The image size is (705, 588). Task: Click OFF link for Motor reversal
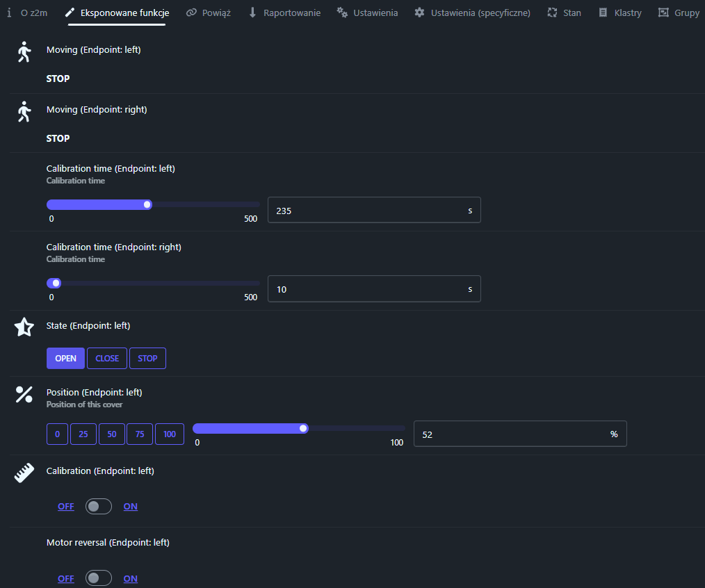[66, 578]
